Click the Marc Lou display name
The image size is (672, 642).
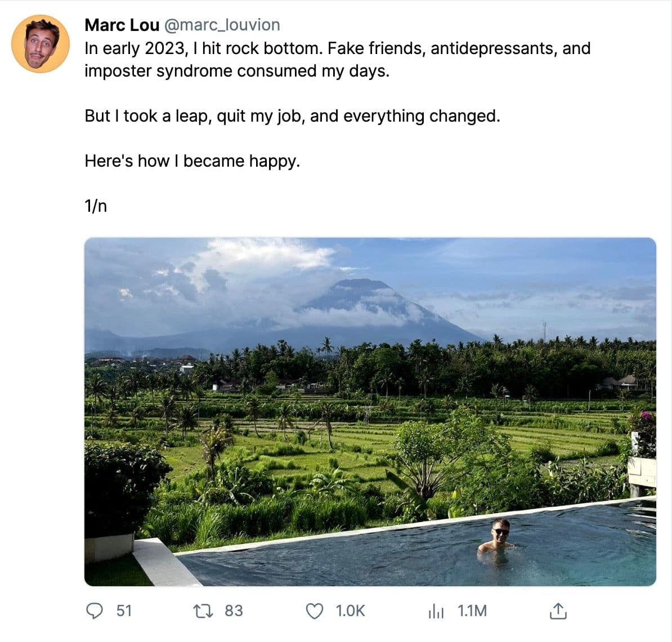pyautogui.click(x=122, y=25)
